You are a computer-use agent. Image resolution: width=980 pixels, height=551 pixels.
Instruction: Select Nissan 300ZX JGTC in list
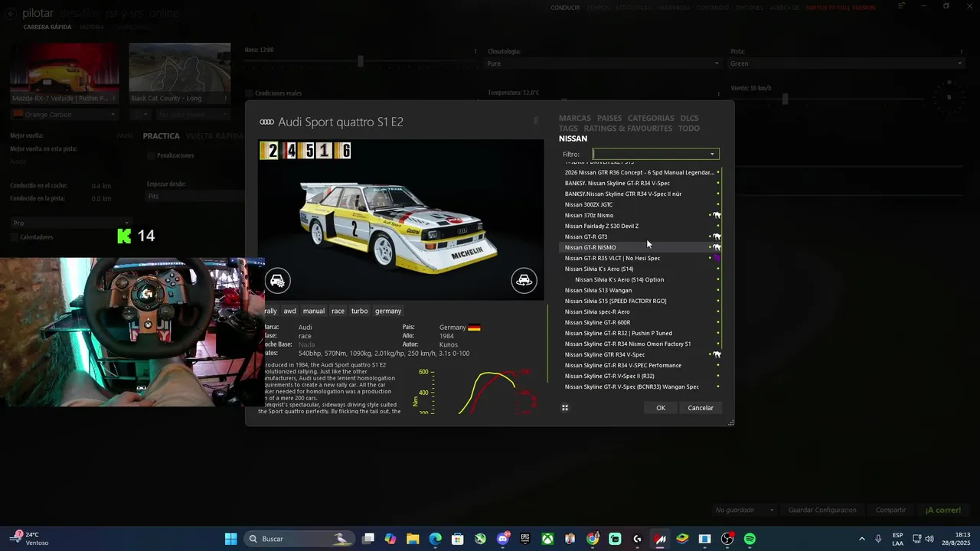pos(639,204)
